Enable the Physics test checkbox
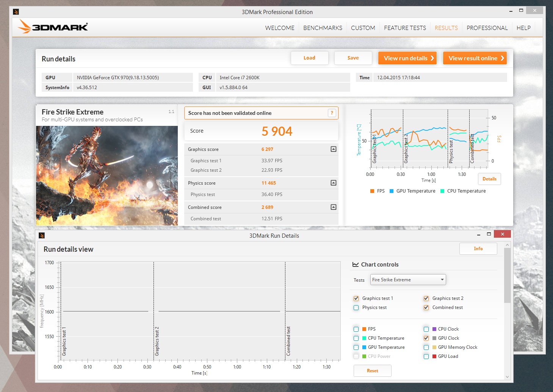 [x=356, y=307]
